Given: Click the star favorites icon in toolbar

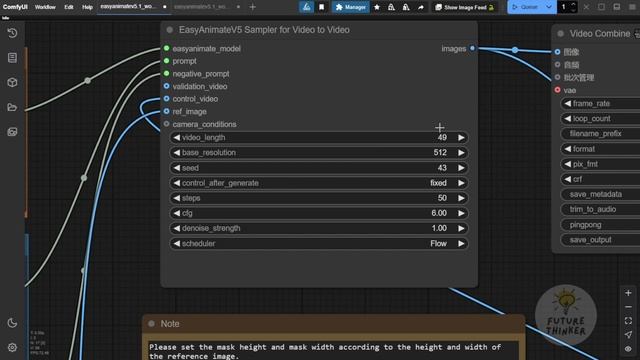Looking at the screenshot, I should pos(377,7).
